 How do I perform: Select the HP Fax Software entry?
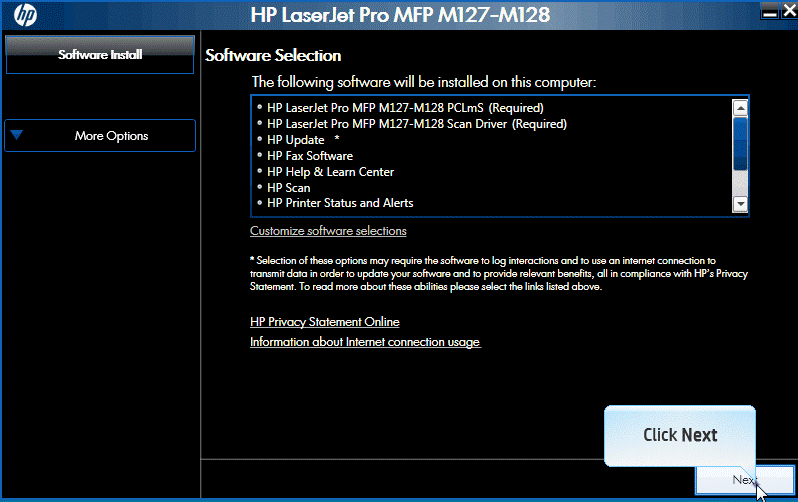310,156
